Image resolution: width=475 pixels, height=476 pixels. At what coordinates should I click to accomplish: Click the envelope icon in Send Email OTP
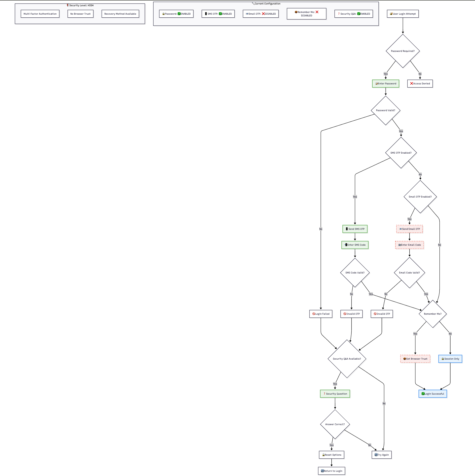pos(401,229)
